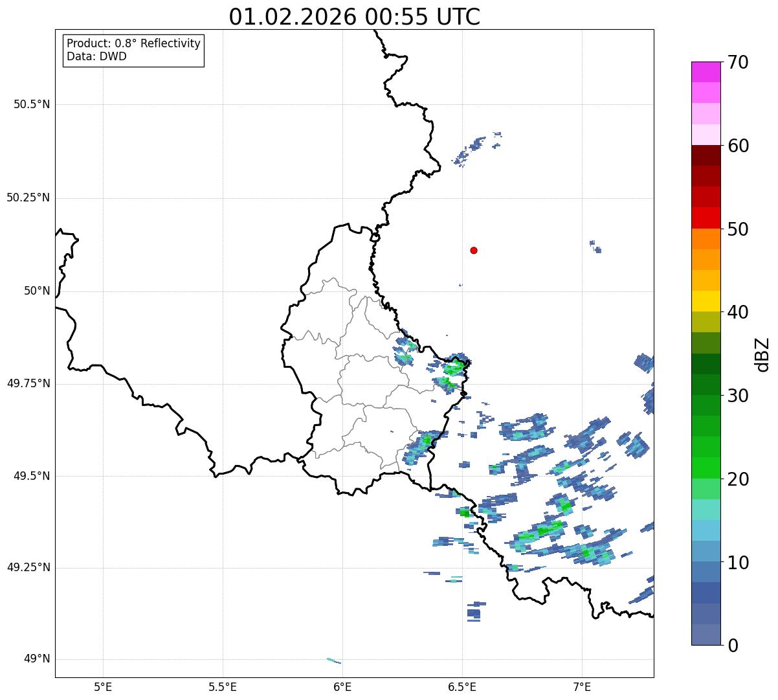Viewport: 778px width, 700px height.
Task: Click the 'Data: DWD' label
Action: (x=96, y=56)
